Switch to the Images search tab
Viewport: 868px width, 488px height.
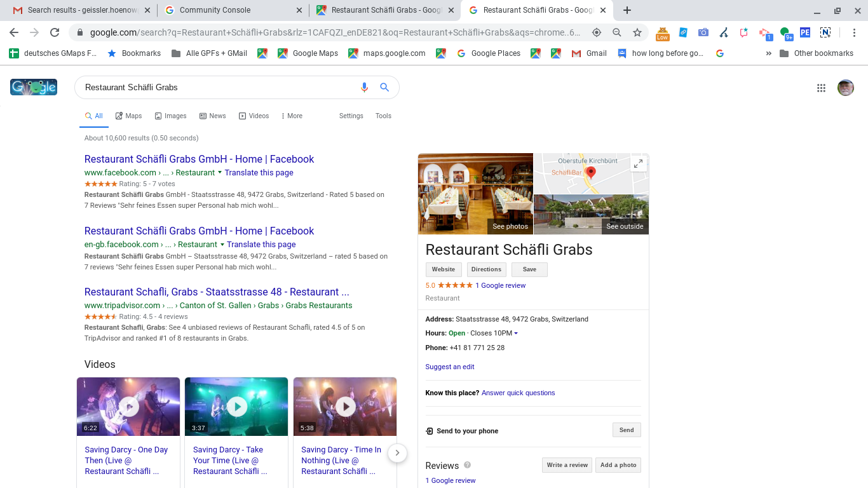tap(170, 116)
